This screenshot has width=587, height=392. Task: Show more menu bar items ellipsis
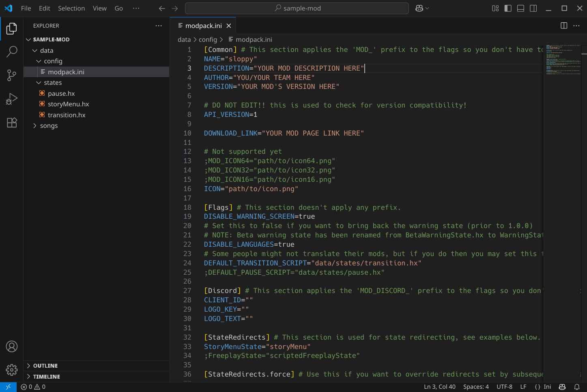tap(136, 8)
